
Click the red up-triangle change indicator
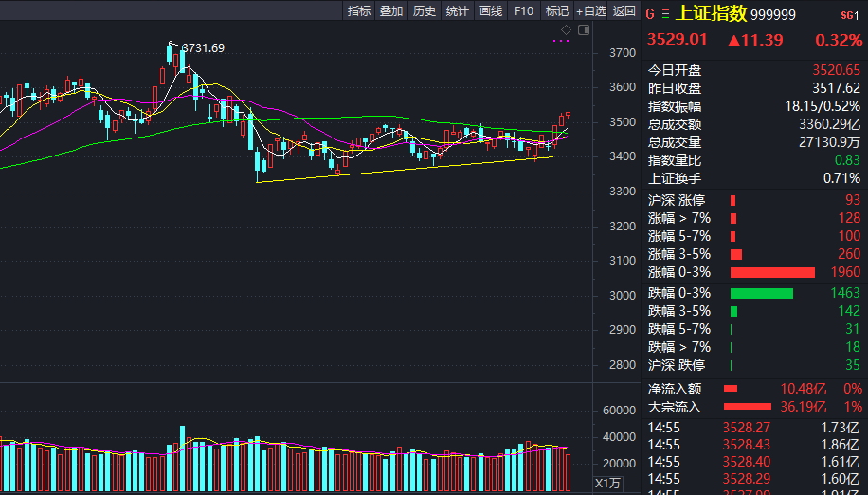coord(734,40)
